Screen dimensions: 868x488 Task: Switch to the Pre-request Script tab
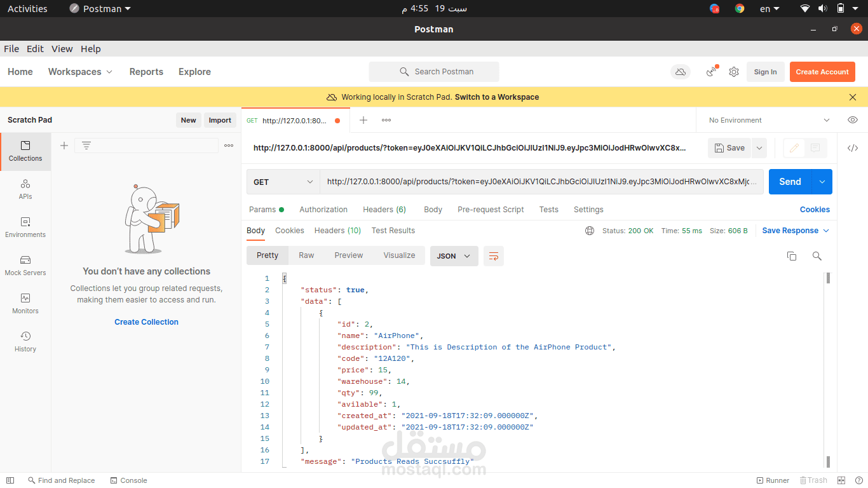[491, 210]
